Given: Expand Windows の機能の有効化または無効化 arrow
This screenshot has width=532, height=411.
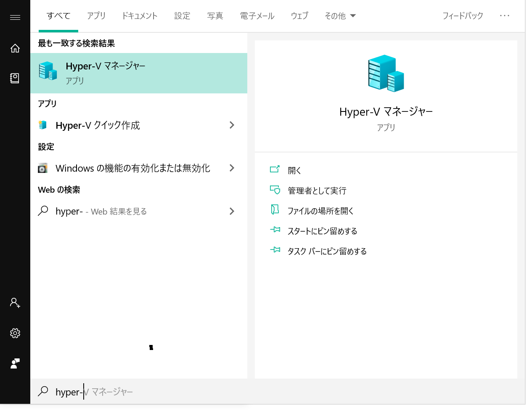Looking at the screenshot, I should (232, 168).
